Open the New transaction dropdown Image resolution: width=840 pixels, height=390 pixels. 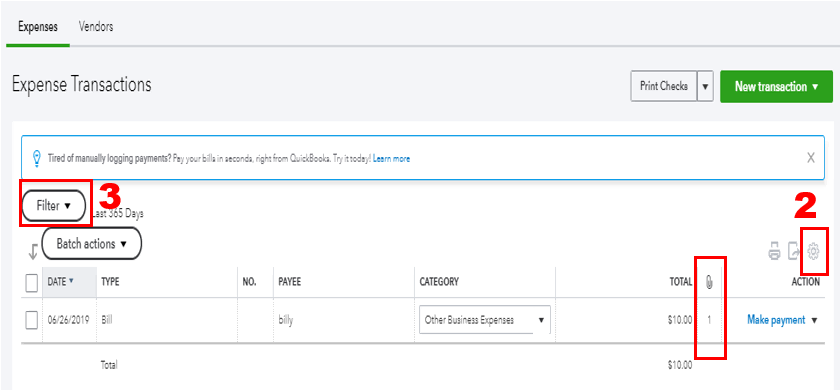(x=776, y=86)
